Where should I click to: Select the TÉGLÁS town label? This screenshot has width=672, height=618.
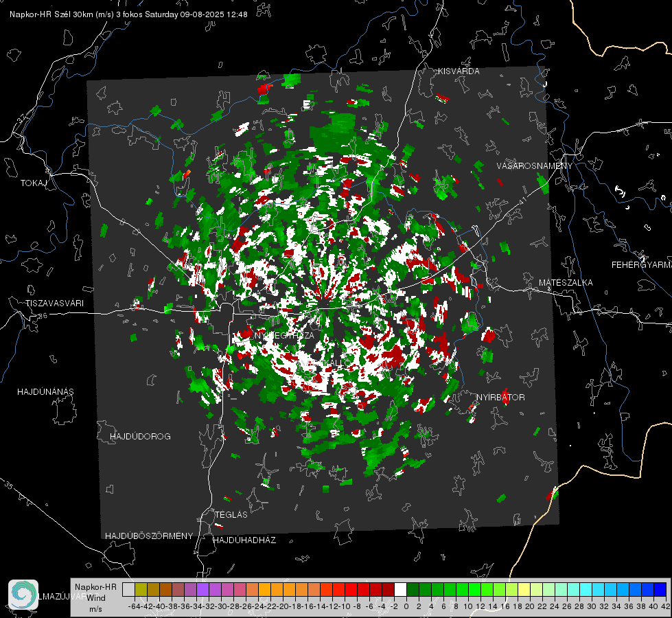coord(231,514)
